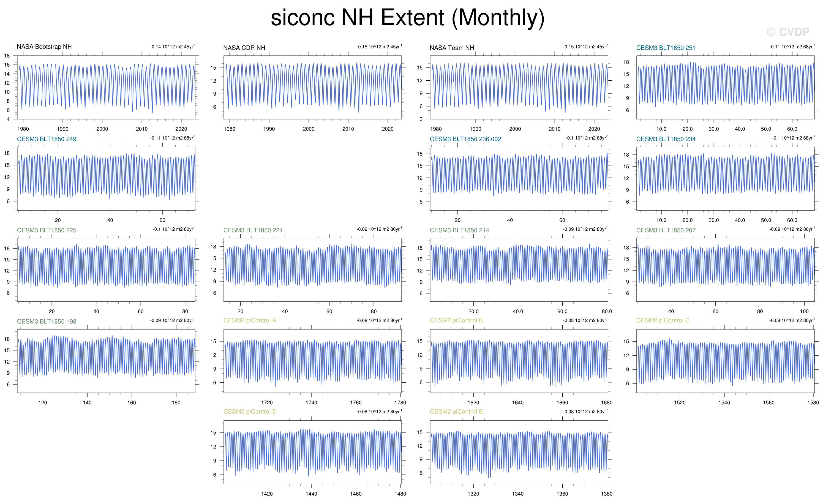Open the CESM3 BLT1850 236.002 timeseries plot
Viewport: 823px width, 504px height.
(519, 178)
